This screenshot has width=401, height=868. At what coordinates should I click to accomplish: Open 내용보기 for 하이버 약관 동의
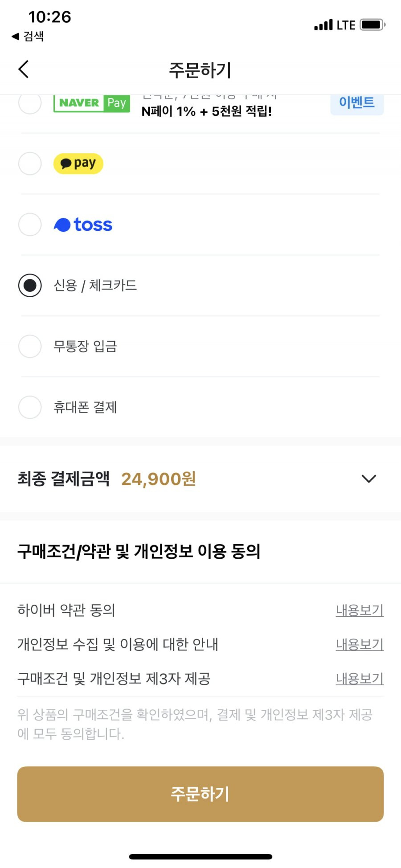point(360,610)
